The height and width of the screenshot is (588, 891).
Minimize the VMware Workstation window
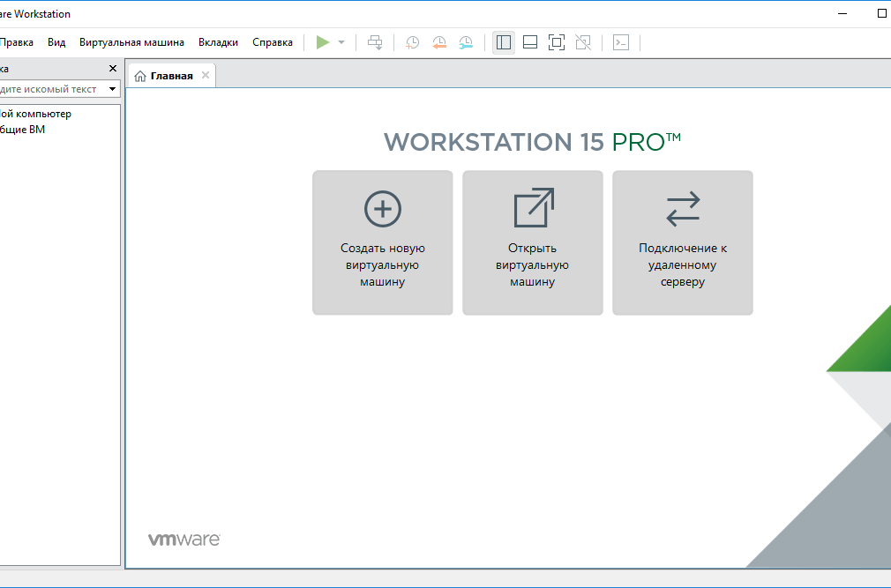(x=842, y=13)
